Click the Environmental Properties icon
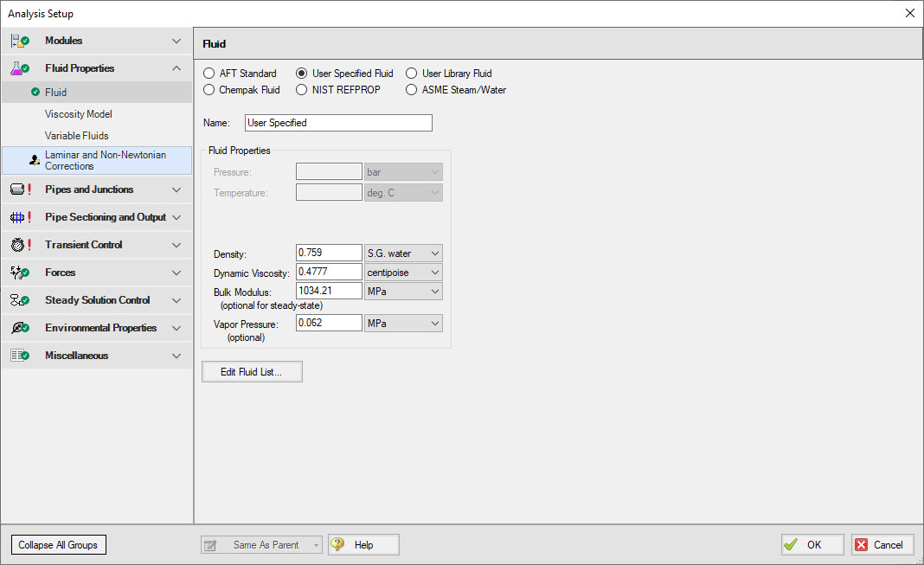This screenshot has width=924, height=565. pos(20,328)
